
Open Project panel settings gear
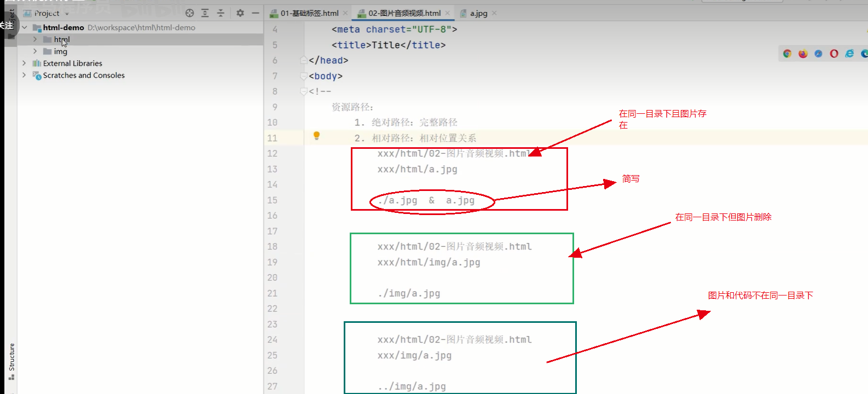(240, 13)
